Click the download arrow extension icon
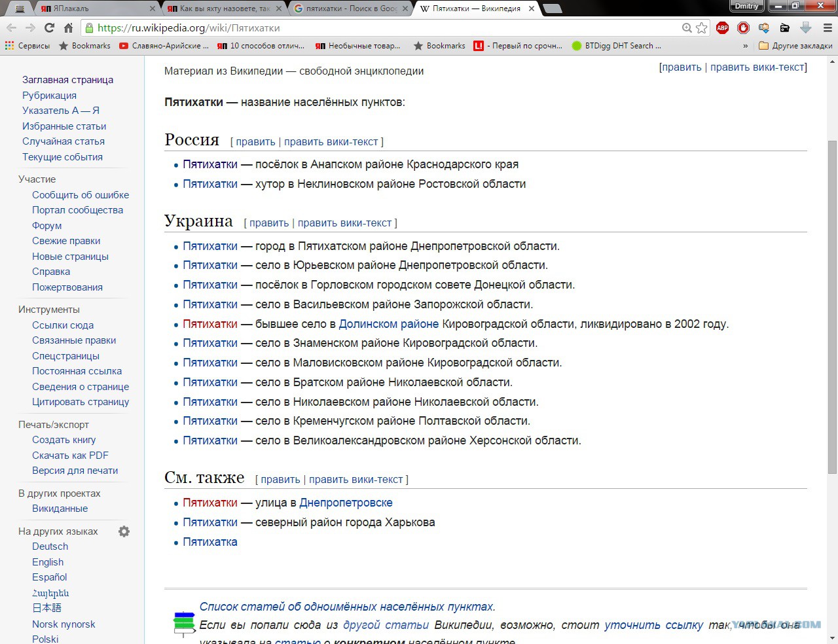 pos(806,27)
